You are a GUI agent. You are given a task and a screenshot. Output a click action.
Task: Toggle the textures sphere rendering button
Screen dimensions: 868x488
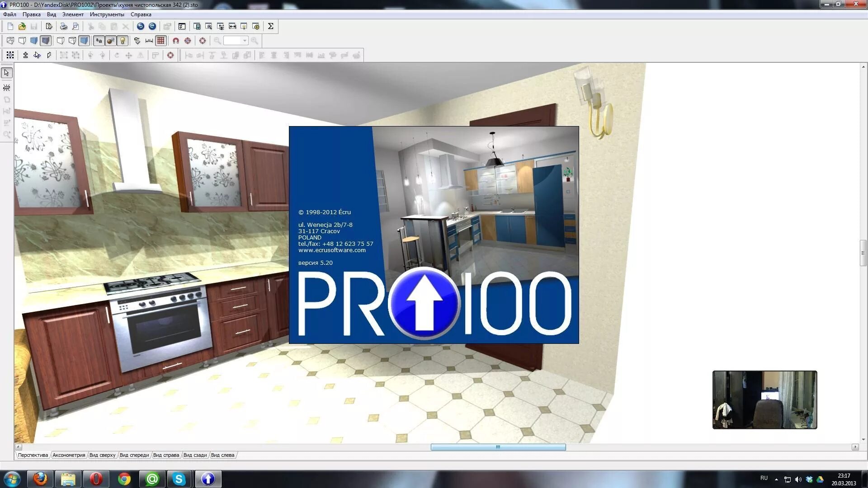(110, 41)
